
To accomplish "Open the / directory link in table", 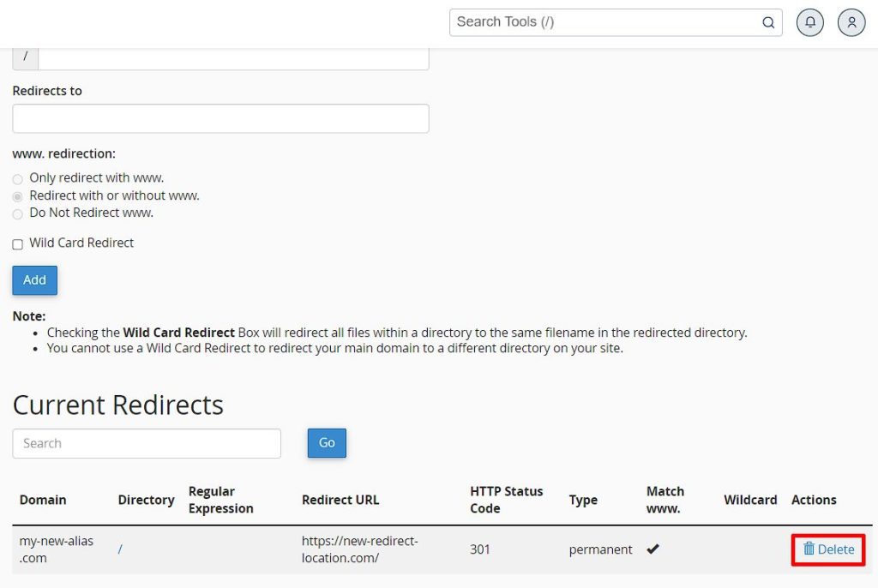I will coord(120,549).
